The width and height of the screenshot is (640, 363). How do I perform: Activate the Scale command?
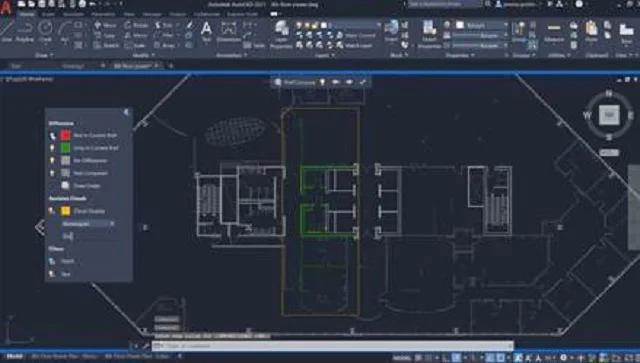point(136,45)
